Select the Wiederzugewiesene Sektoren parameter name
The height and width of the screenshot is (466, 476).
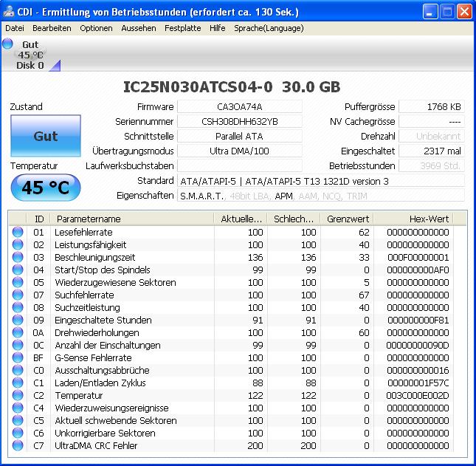[x=115, y=283]
